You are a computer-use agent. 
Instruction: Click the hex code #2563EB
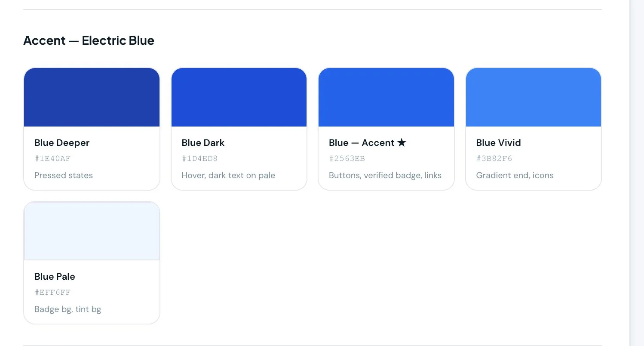click(x=347, y=159)
